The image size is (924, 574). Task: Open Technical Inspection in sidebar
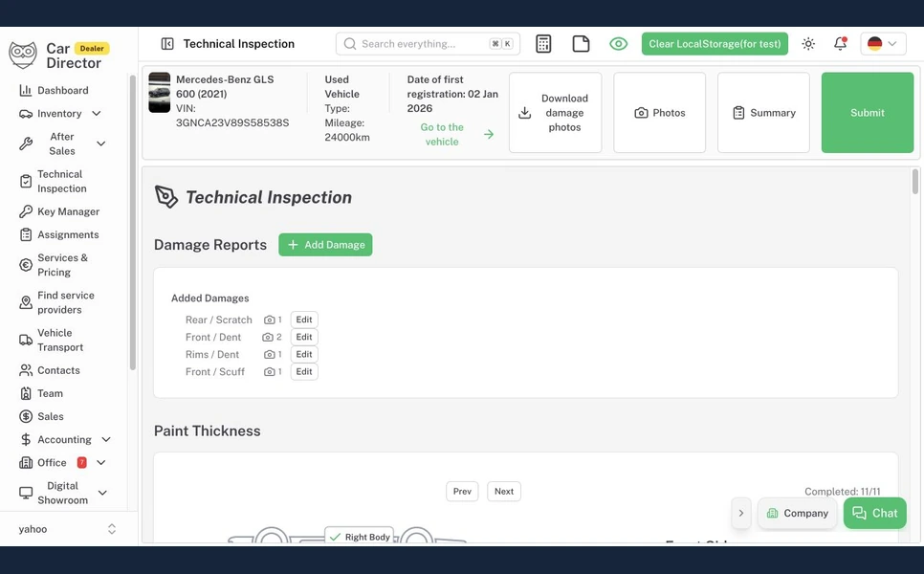point(61,182)
